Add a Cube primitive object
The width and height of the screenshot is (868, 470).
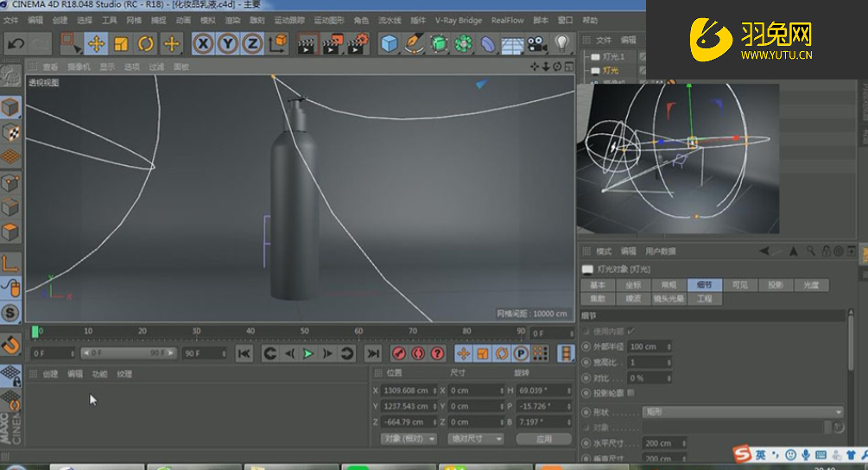point(390,44)
